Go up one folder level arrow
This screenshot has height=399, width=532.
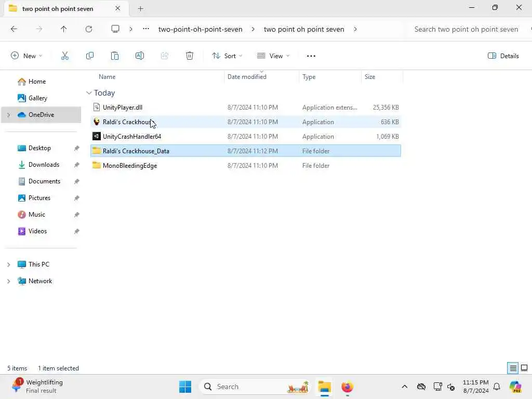coord(64,29)
